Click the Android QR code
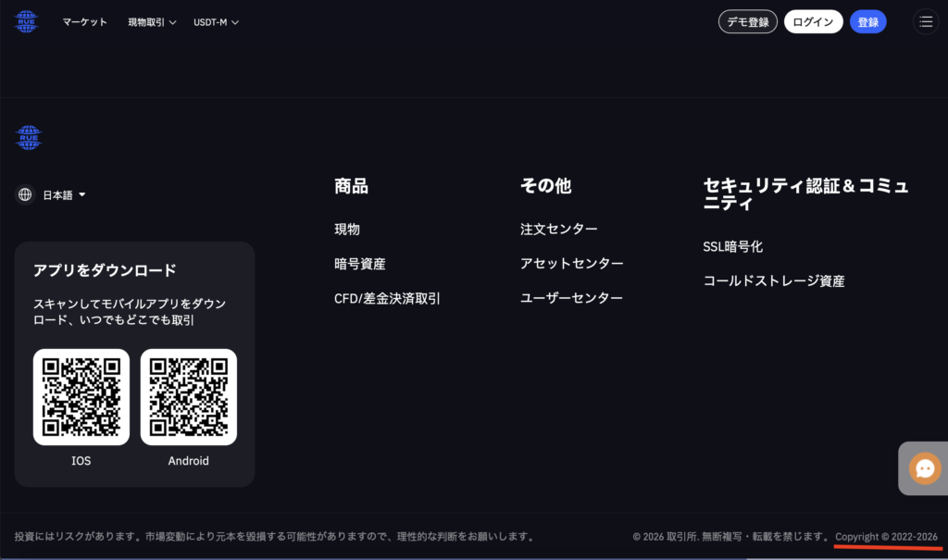Image resolution: width=948 pixels, height=560 pixels. 189,397
